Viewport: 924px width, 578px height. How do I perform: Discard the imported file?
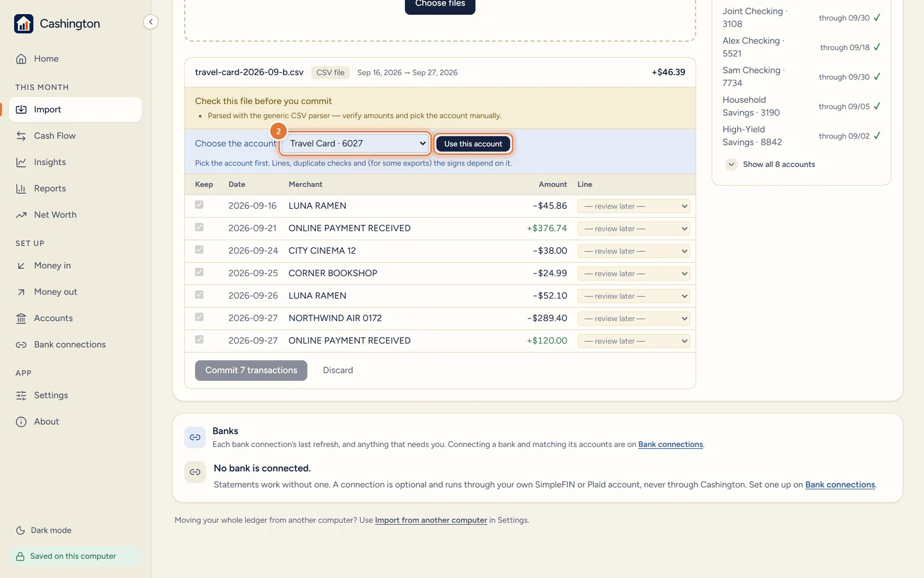(338, 371)
